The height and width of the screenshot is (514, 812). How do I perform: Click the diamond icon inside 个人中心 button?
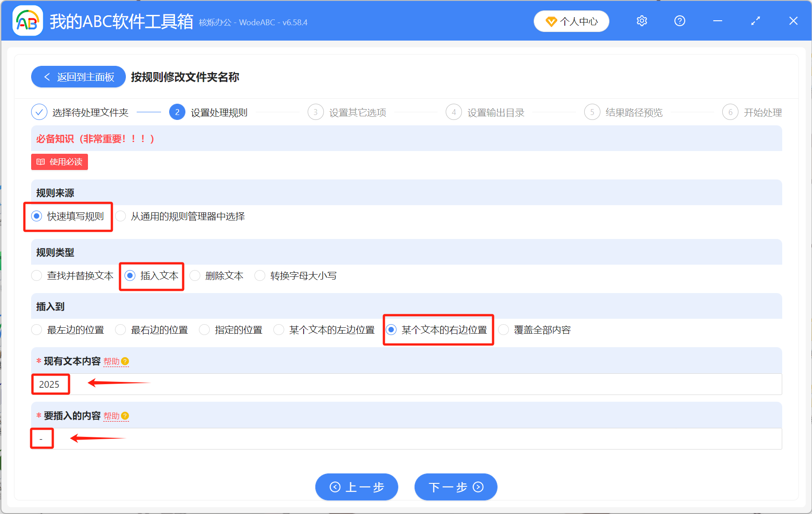click(x=551, y=21)
